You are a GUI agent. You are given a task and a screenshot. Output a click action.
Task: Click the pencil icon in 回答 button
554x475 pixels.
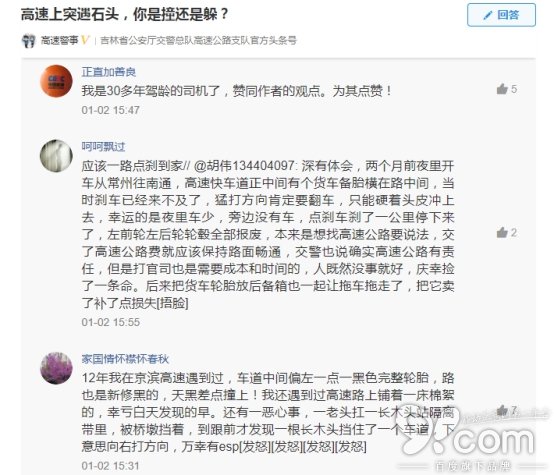(x=488, y=15)
